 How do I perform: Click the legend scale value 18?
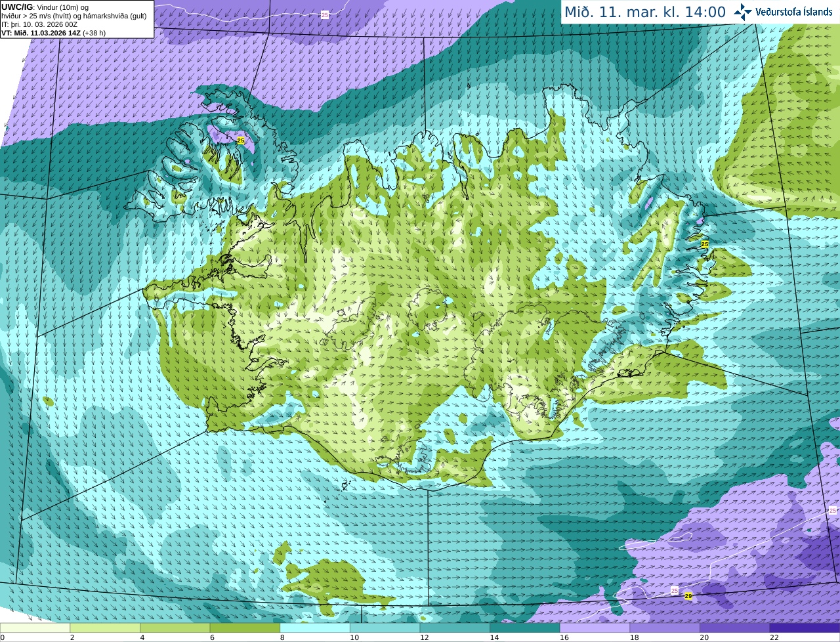(634, 637)
